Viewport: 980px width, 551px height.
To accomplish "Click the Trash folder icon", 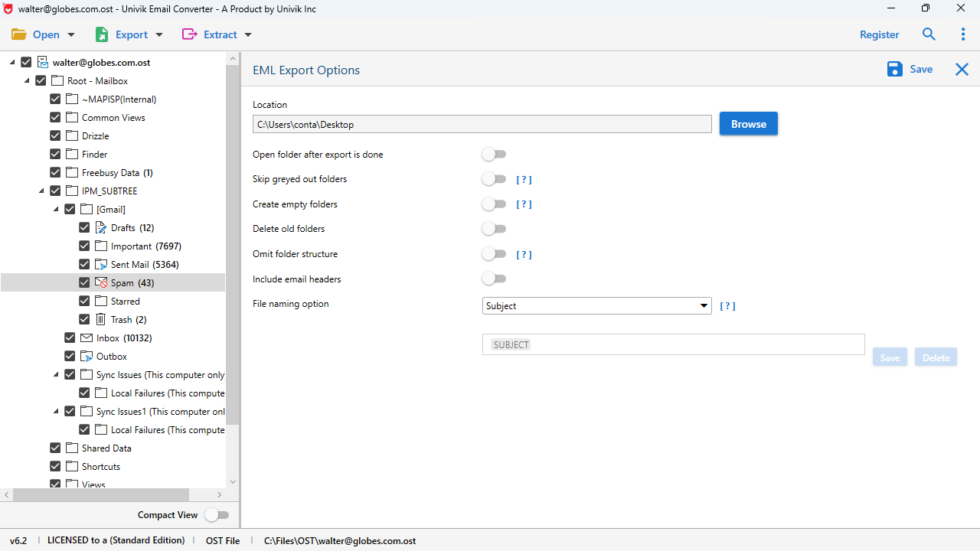I will coord(100,319).
